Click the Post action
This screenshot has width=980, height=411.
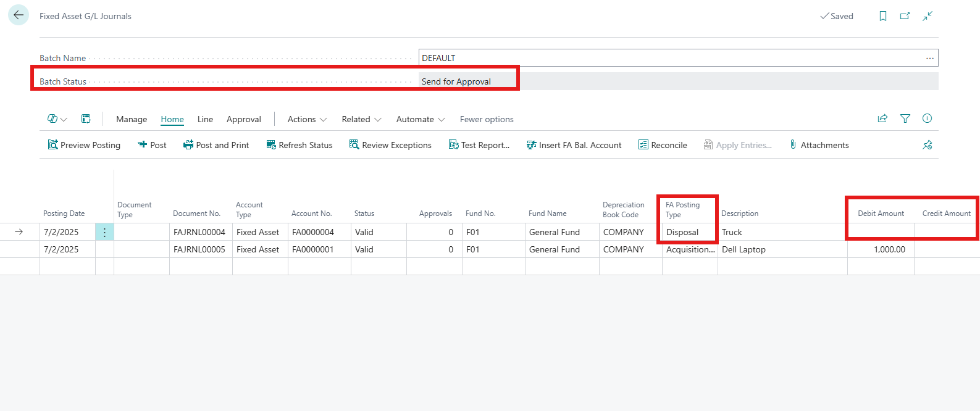(x=152, y=145)
